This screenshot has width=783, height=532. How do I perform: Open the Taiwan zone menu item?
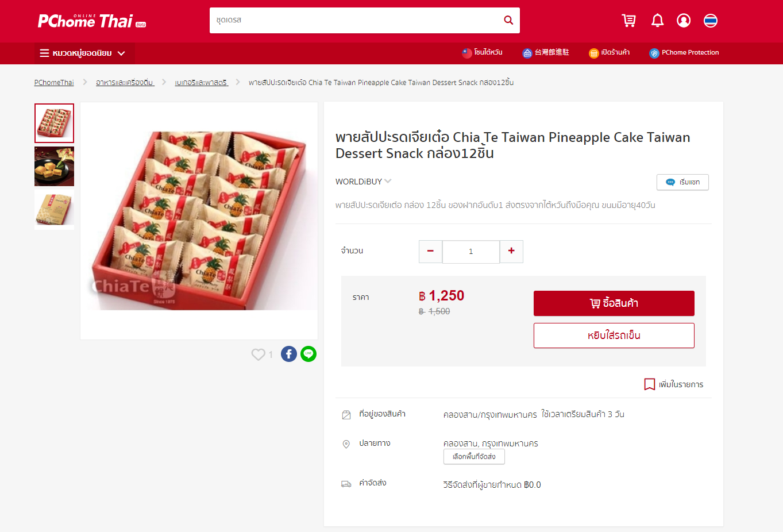482,53
